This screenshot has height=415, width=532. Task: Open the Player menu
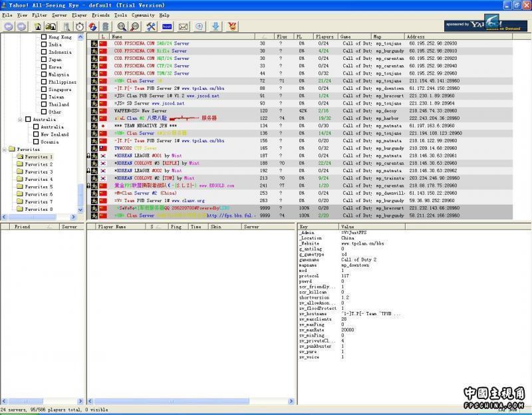tap(79, 15)
